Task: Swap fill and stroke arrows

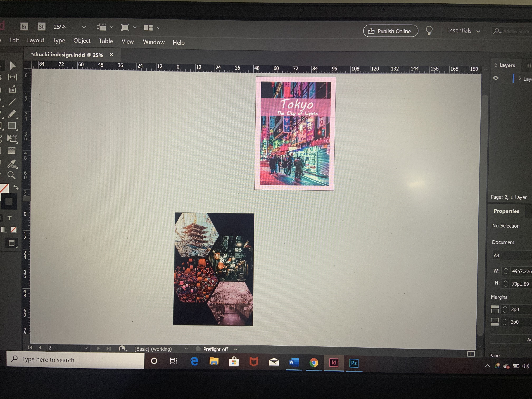Action: tap(16, 187)
